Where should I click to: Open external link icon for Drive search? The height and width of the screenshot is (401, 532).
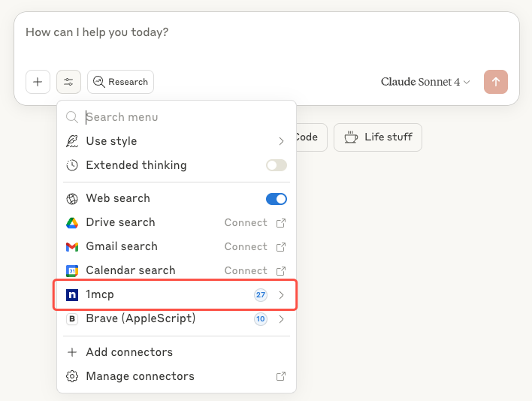(x=281, y=223)
